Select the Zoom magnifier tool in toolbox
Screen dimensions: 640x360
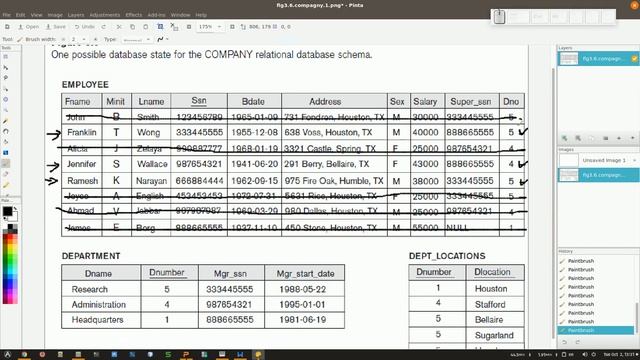(6, 110)
